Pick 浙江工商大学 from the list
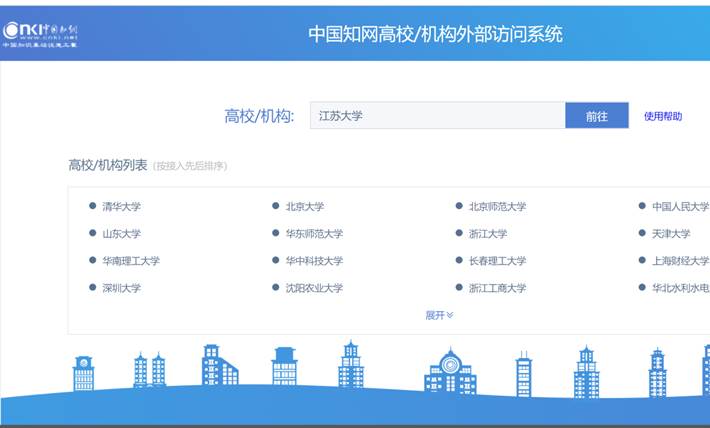This screenshot has width=710, height=428. (x=497, y=288)
